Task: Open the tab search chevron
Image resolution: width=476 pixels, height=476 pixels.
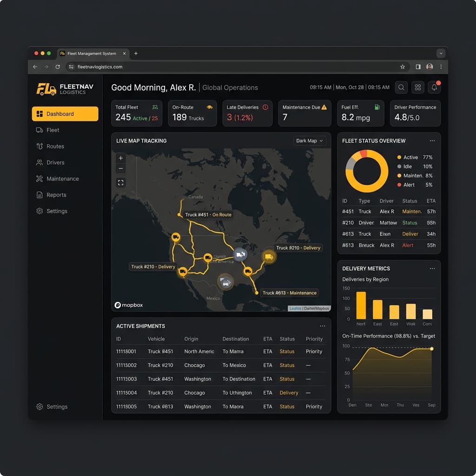Action: [x=441, y=53]
